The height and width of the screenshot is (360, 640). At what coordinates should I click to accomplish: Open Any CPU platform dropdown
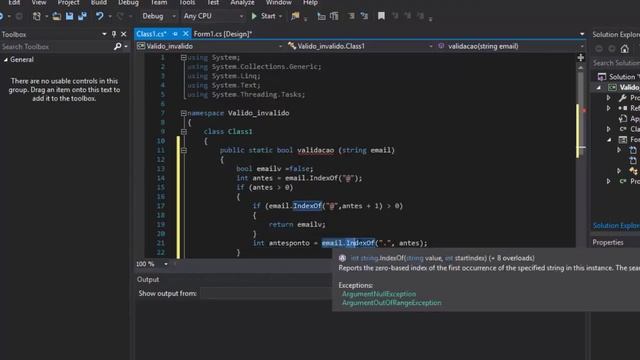click(x=213, y=16)
